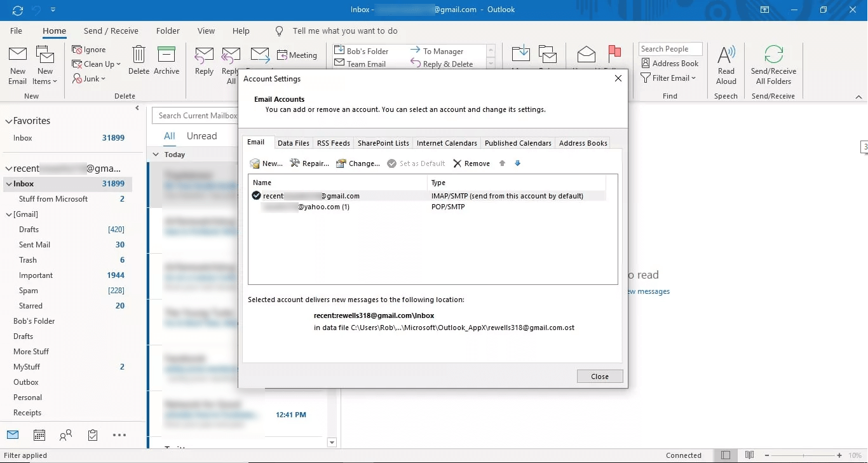Click Send/Receive All Folders in the ribbon
Image resolution: width=868 pixels, height=463 pixels.
tap(773, 66)
